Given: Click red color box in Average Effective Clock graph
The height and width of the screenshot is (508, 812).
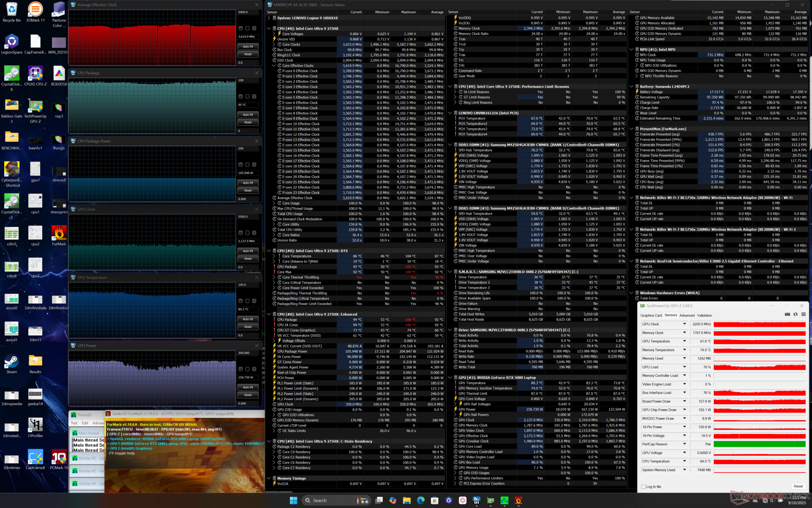Looking at the screenshot, I should tap(241, 28).
